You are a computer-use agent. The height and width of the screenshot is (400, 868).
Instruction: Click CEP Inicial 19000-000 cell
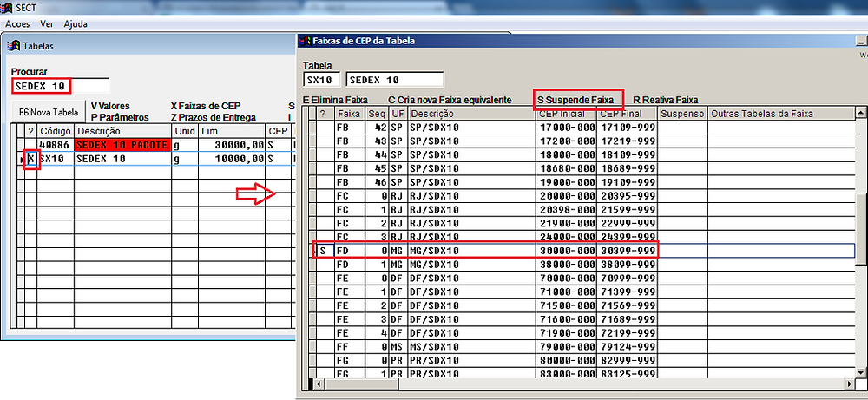566,181
